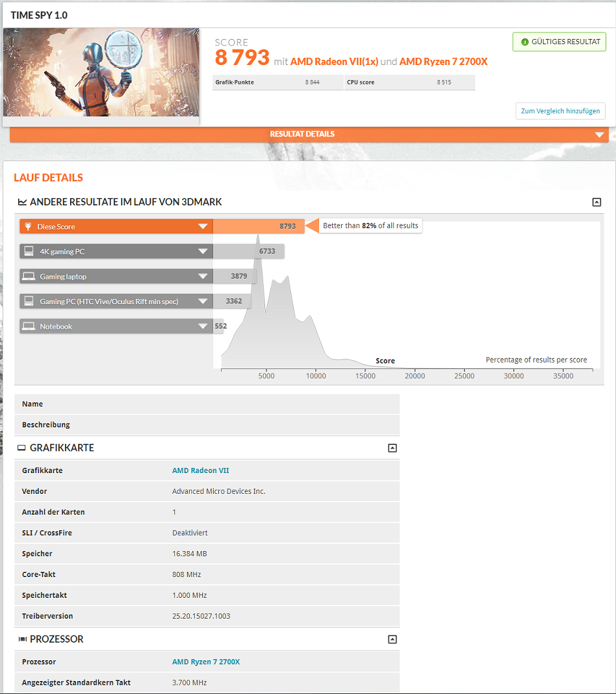Click the SLI / CrossFire value Deaktiviert

[190, 533]
